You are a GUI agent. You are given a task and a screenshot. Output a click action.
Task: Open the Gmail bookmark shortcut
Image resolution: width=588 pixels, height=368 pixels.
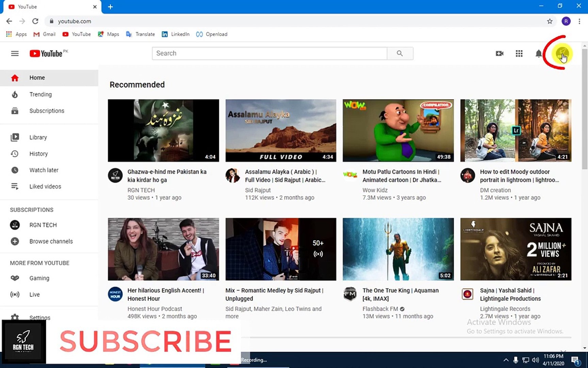pos(44,34)
